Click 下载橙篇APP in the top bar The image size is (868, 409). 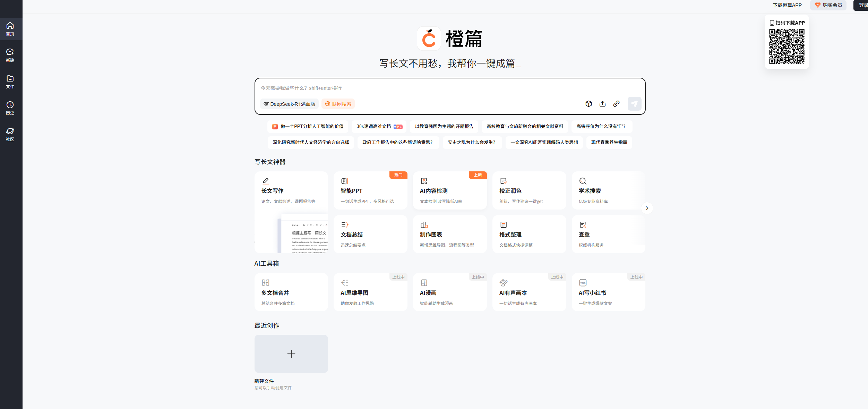[x=787, y=5]
